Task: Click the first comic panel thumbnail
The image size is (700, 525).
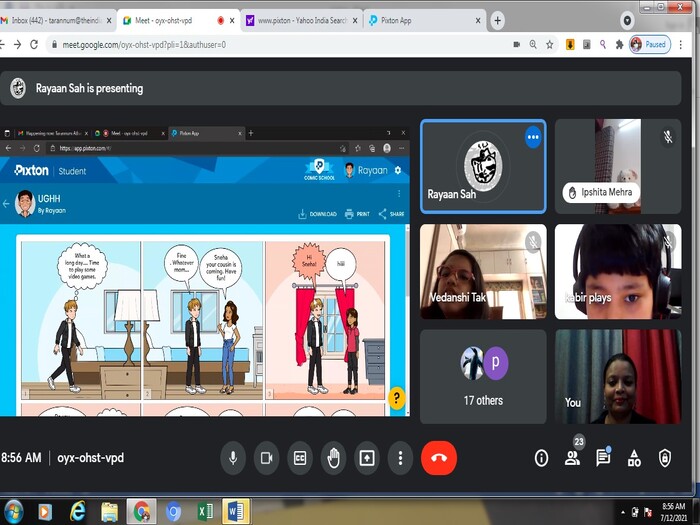Action: click(81, 320)
